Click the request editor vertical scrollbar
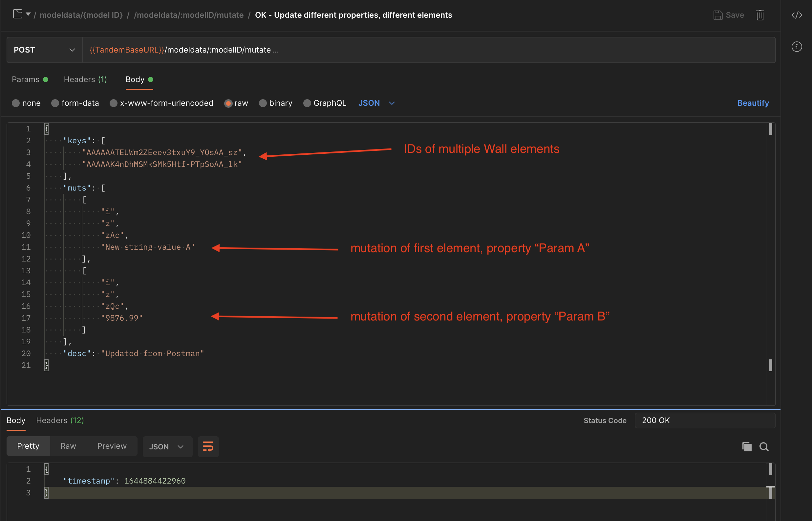The image size is (812, 521). [x=770, y=264]
